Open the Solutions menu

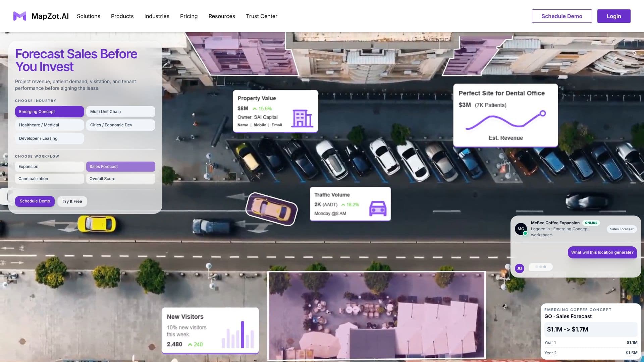click(x=89, y=16)
